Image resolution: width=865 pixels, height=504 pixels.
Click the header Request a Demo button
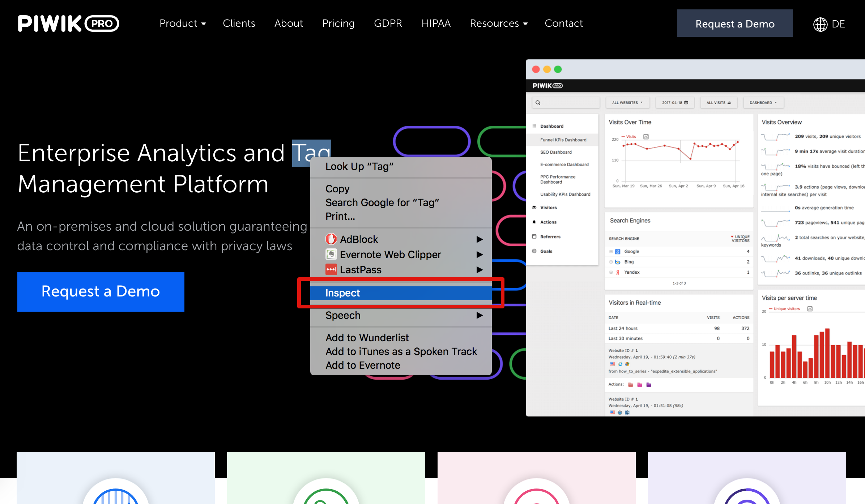pos(734,24)
